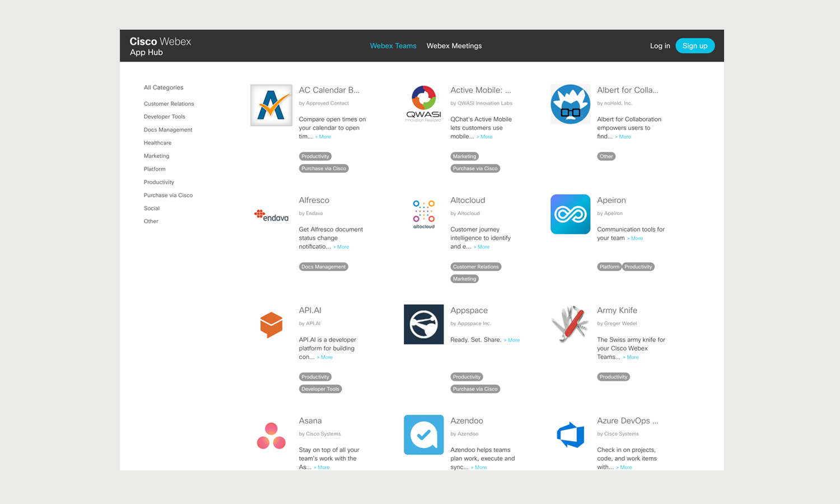
Task: Open the Albert for Collaboration icon
Action: (570, 104)
